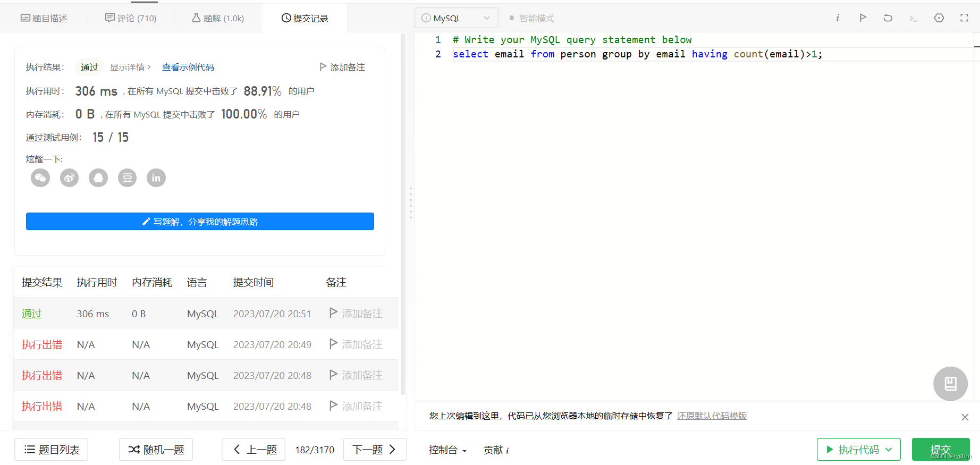Open editor settings gear icon
This screenshot has height=465, width=980.
pyautogui.click(x=939, y=18)
